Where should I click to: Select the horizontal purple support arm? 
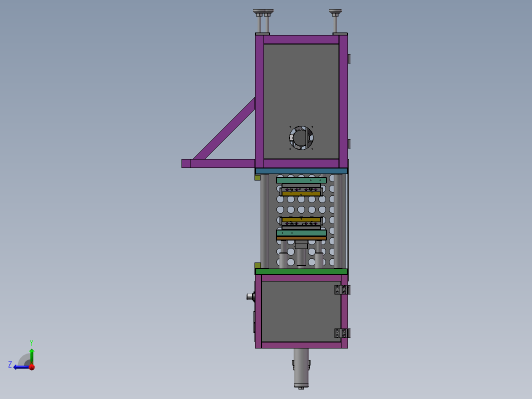[x=218, y=163]
